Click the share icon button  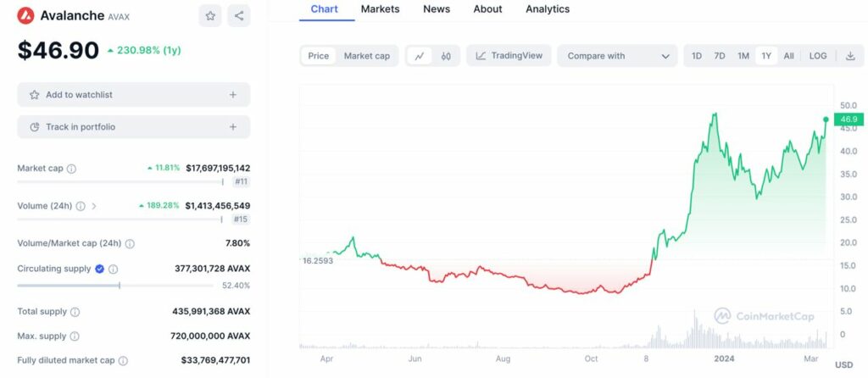click(x=239, y=15)
